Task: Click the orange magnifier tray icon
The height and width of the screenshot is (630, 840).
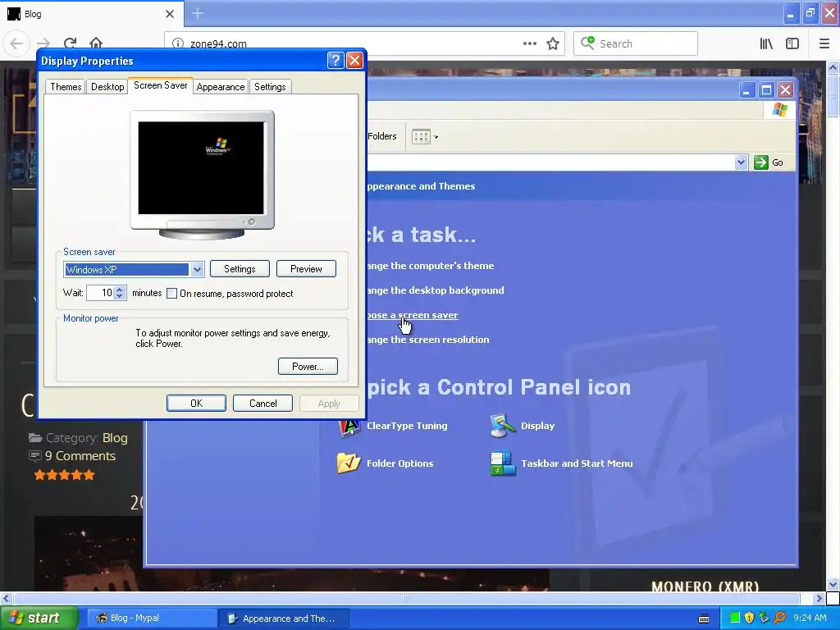Action: click(x=780, y=619)
